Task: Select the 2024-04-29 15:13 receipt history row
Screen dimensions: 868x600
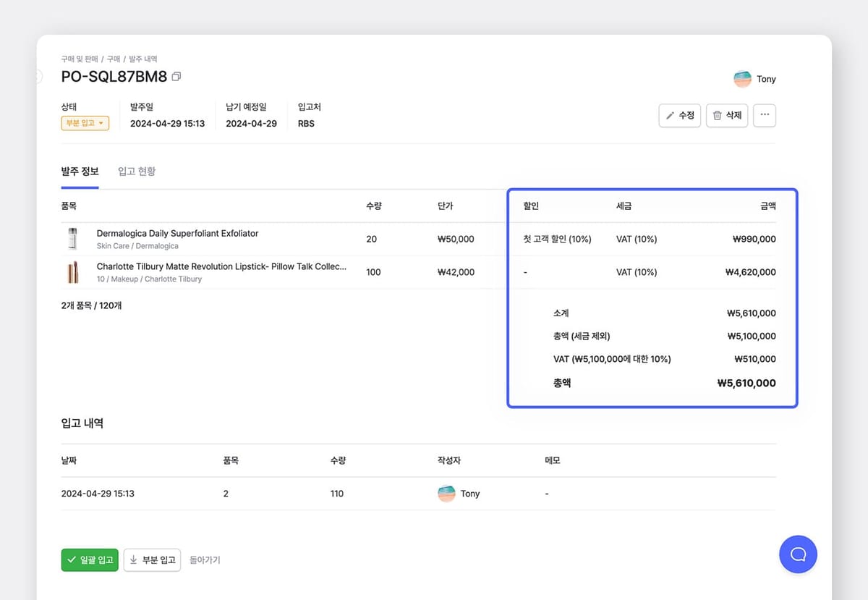Action: pos(98,494)
